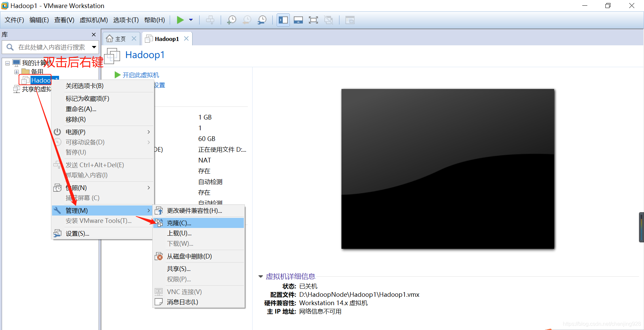Open the library search dropdown arrow
The width and height of the screenshot is (644, 330).
point(94,47)
